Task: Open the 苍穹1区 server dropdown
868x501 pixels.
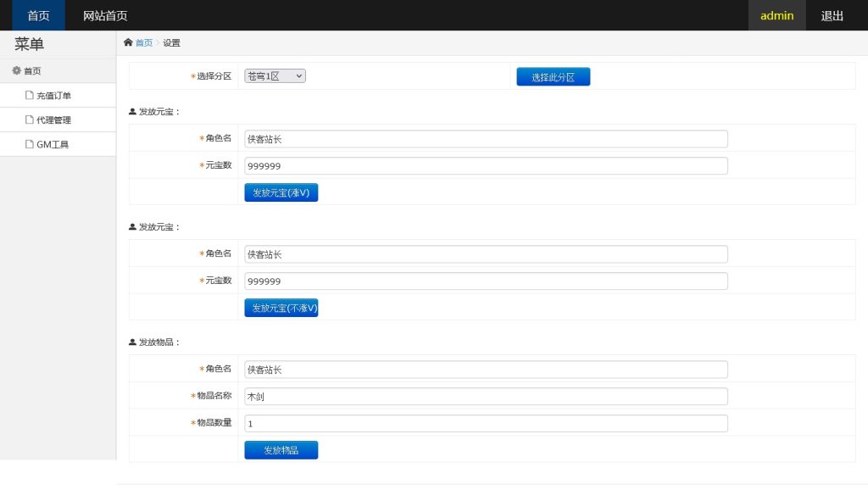Action: click(x=277, y=75)
